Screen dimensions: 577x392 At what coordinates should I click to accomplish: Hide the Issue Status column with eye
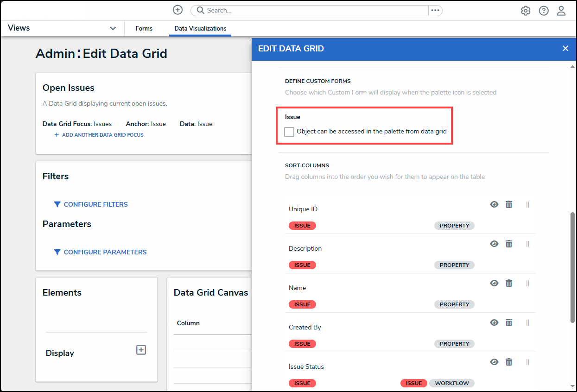pyautogui.click(x=495, y=362)
